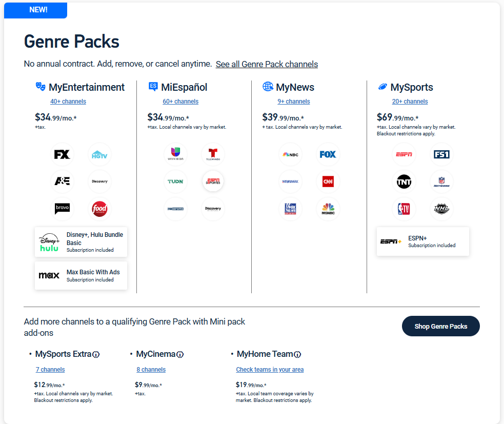Open MyCinema 8 channels link
Image resolution: width=504 pixels, height=424 pixels.
[151, 369]
